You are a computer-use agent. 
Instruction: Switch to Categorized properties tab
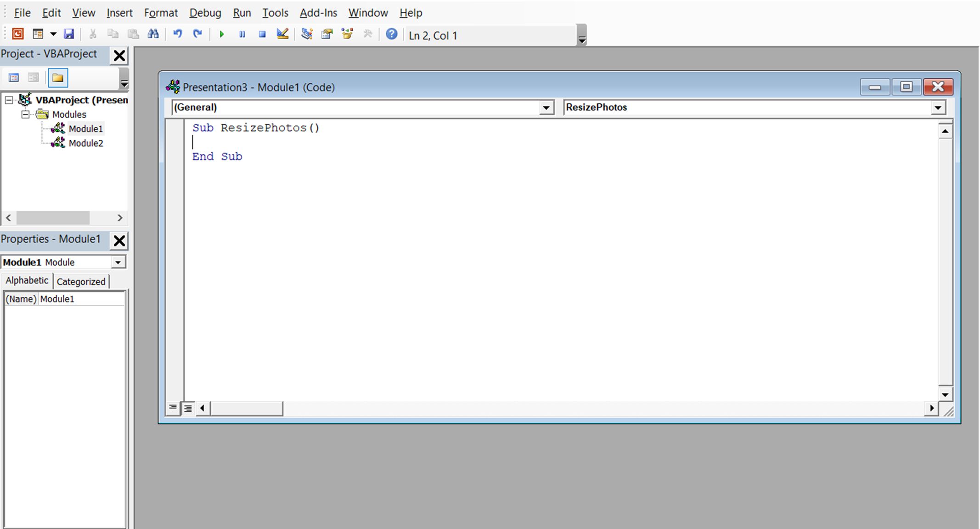(81, 281)
